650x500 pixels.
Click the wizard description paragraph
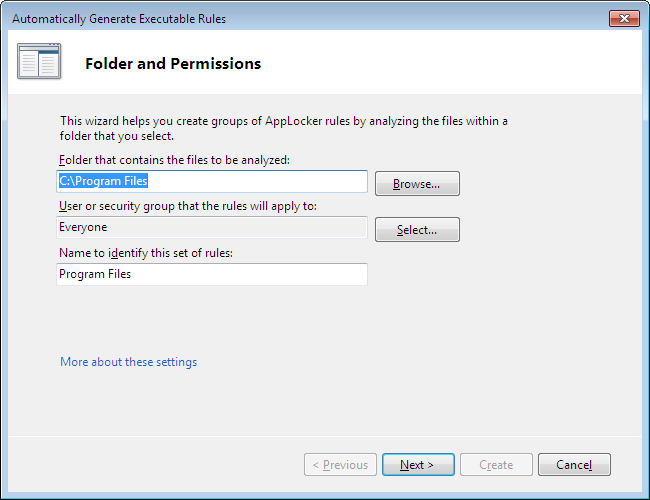click(x=283, y=128)
